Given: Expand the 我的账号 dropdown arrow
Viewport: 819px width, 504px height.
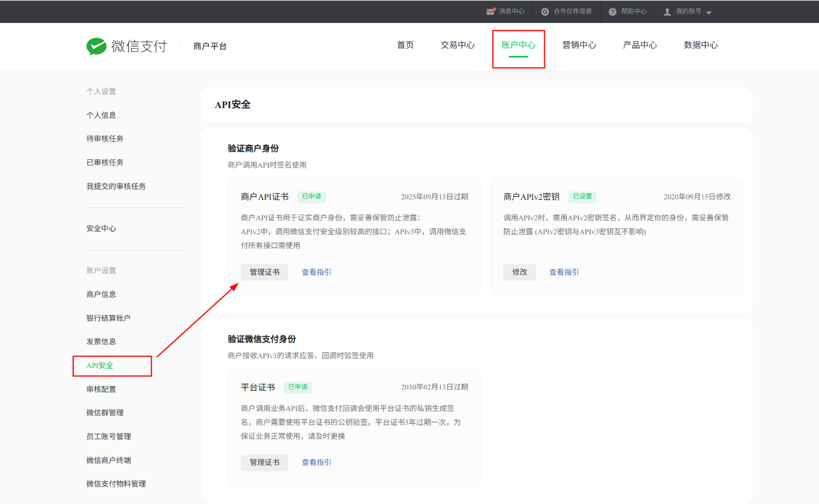Looking at the screenshot, I should 709,13.
